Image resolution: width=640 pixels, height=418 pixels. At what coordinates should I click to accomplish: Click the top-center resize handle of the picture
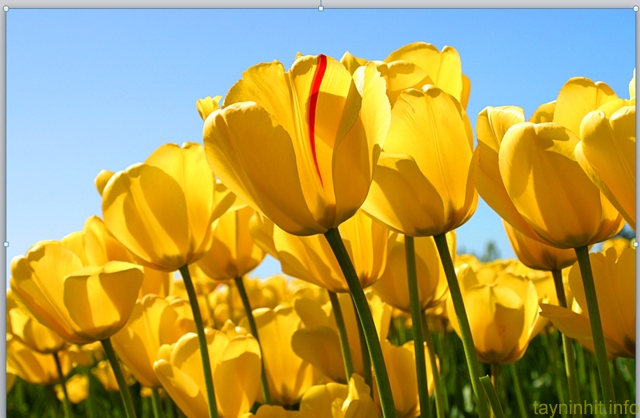point(320,8)
